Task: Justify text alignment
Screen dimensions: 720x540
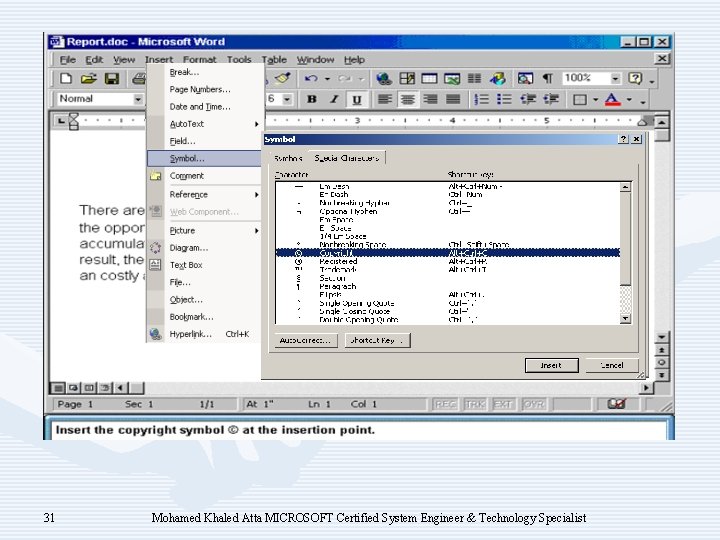Action: click(x=453, y=99)
